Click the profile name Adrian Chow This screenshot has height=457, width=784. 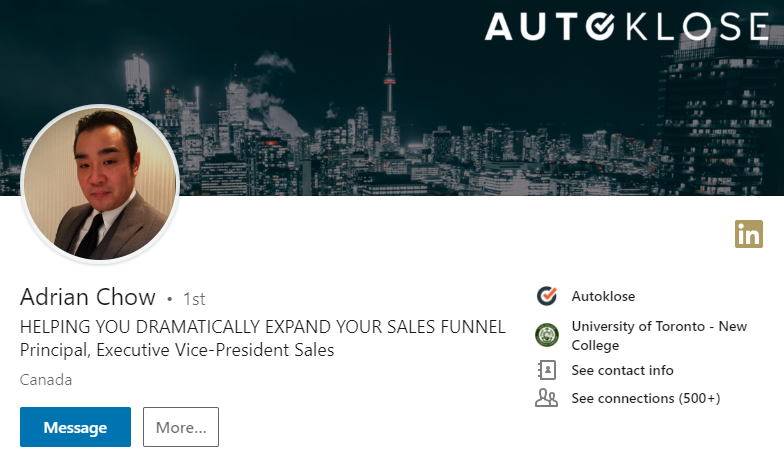tap(88, 297)
